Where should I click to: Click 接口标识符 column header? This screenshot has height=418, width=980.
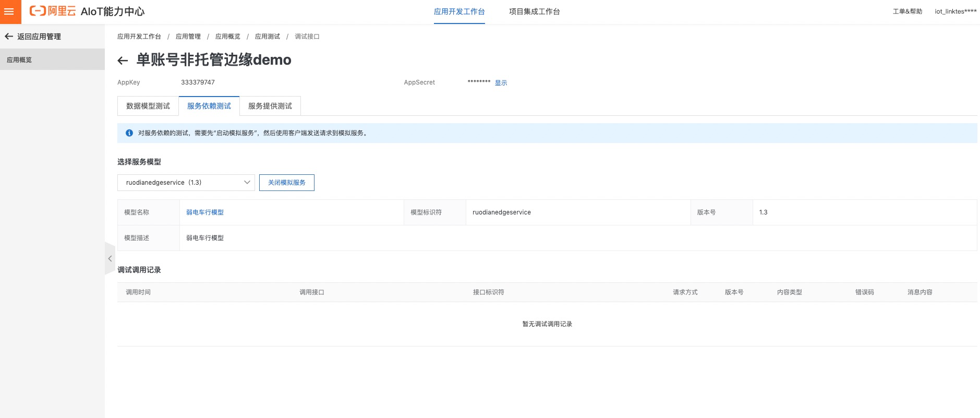click(x=489, y=292)
